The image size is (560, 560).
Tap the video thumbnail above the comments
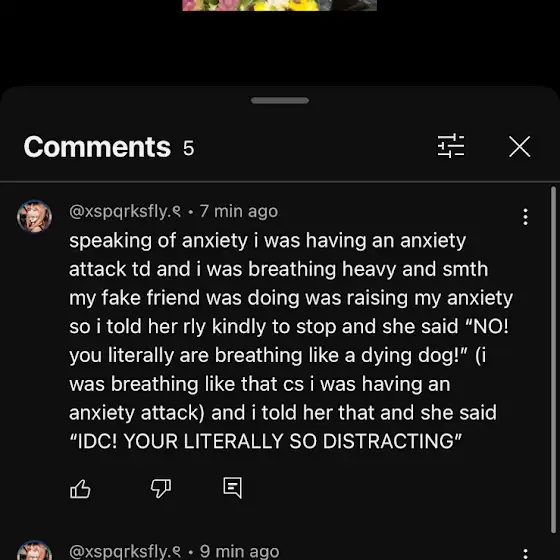click(279, 5)
